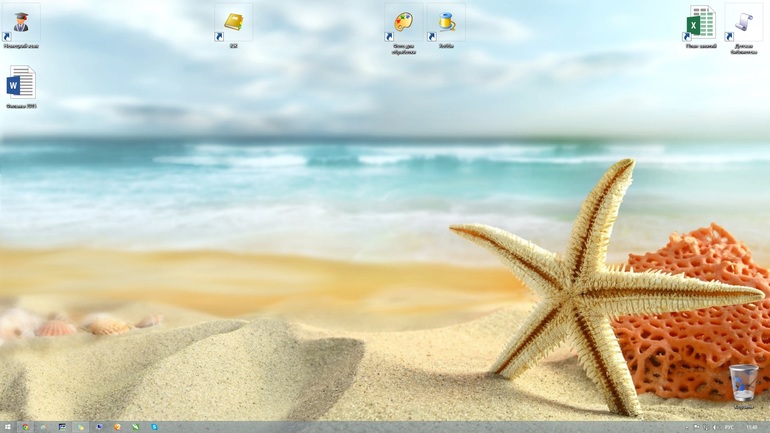Open the Word document on the desktop
The image size is (770, 433).
[x=21, y=87]
